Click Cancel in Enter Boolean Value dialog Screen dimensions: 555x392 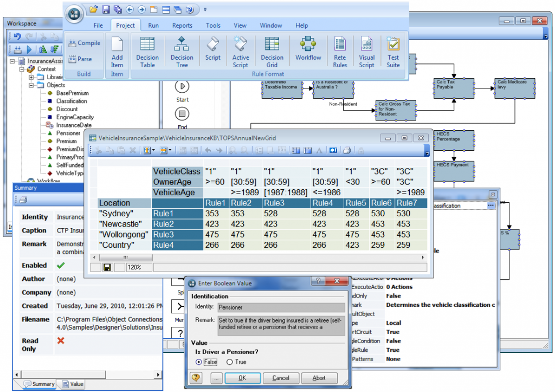point(281,378)
